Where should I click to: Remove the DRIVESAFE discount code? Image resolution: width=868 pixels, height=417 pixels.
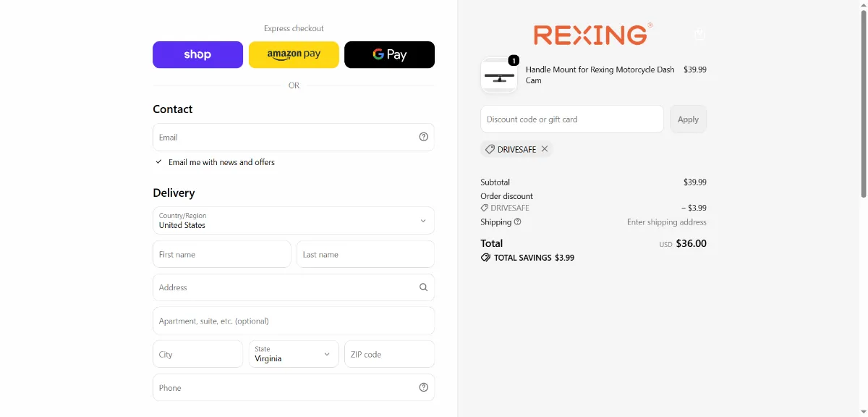point(545,149)
